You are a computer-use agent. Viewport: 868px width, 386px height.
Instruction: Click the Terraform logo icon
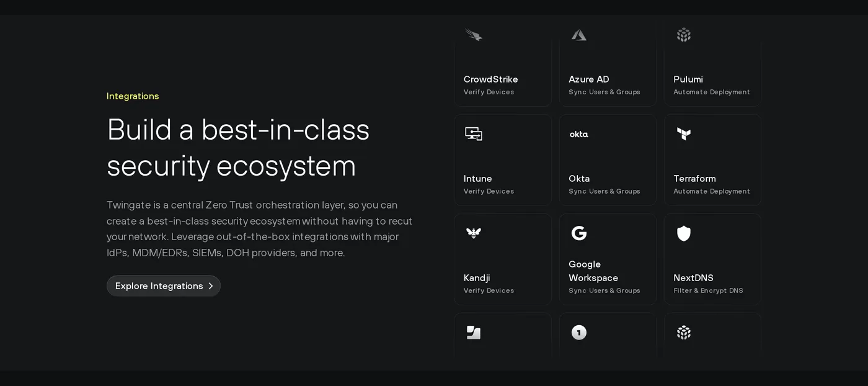(684, 134)
